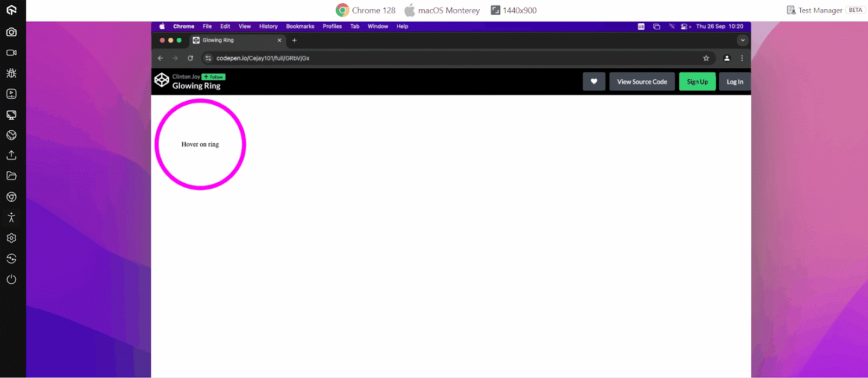Capture a screenshot with the camera icon
The height and width of the screenshot is (378, 868).
(x=11, y=32)
